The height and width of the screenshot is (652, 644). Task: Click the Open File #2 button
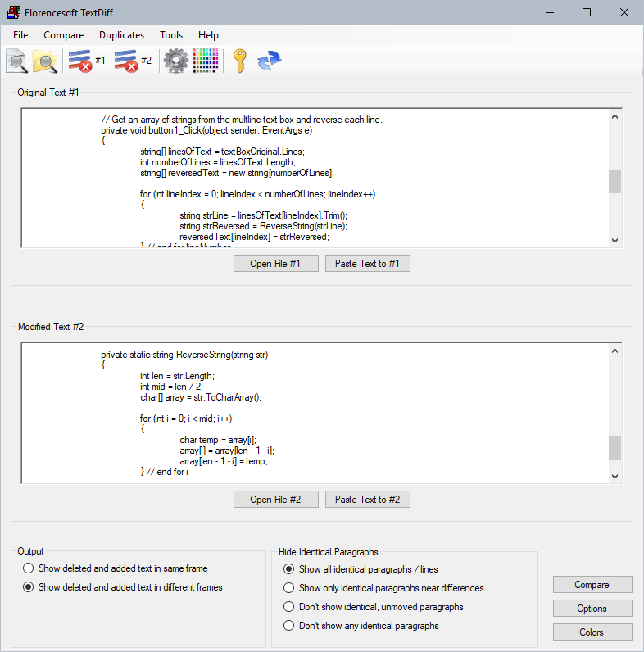click(x=276, y=500)
